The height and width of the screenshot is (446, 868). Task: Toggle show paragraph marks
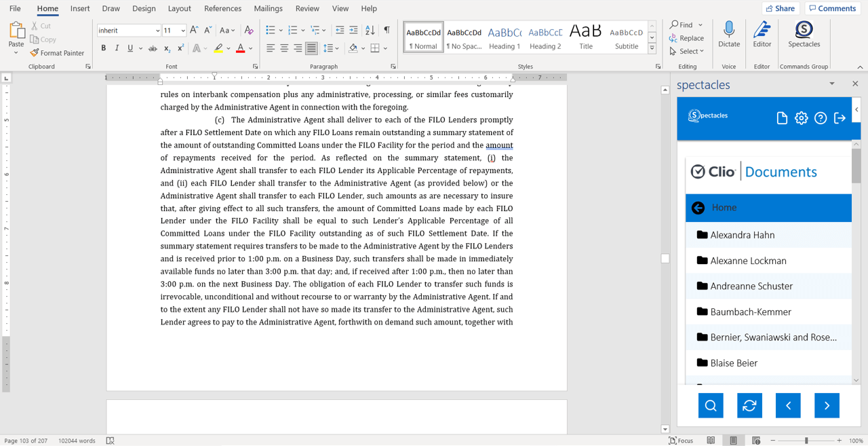point(387,31)
